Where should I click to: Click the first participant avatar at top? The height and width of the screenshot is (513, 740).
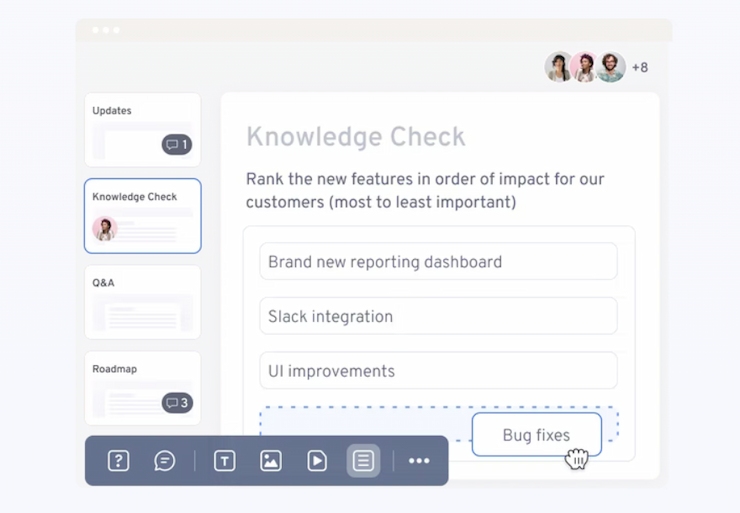point(559,67)
